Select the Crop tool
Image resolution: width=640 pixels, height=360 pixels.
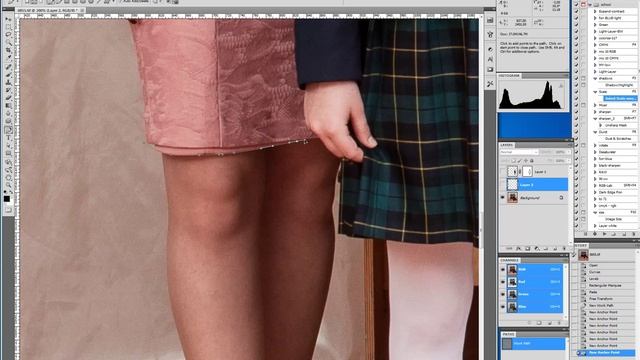[8, 49]
